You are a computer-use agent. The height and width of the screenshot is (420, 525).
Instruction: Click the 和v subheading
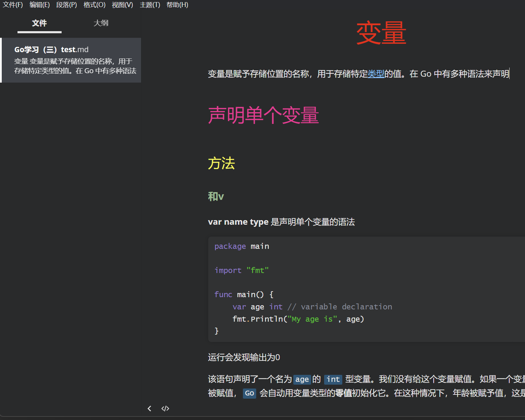216,196
